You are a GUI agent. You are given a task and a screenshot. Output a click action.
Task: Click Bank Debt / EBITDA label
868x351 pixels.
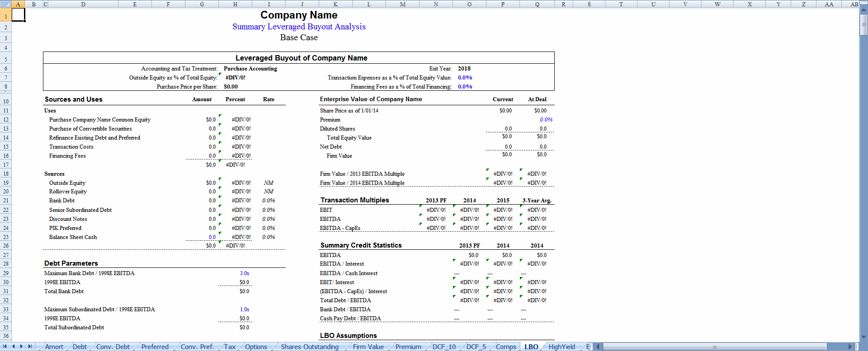[345, 309]
